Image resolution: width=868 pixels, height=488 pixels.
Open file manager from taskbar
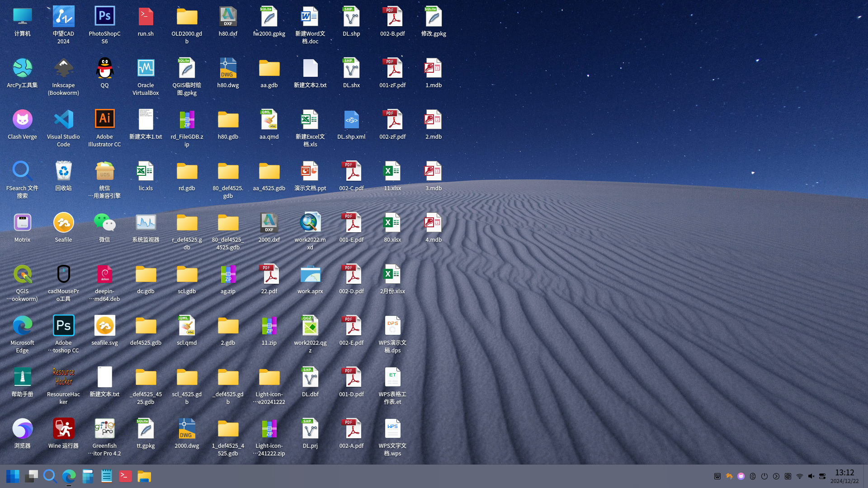click(144, 476)
